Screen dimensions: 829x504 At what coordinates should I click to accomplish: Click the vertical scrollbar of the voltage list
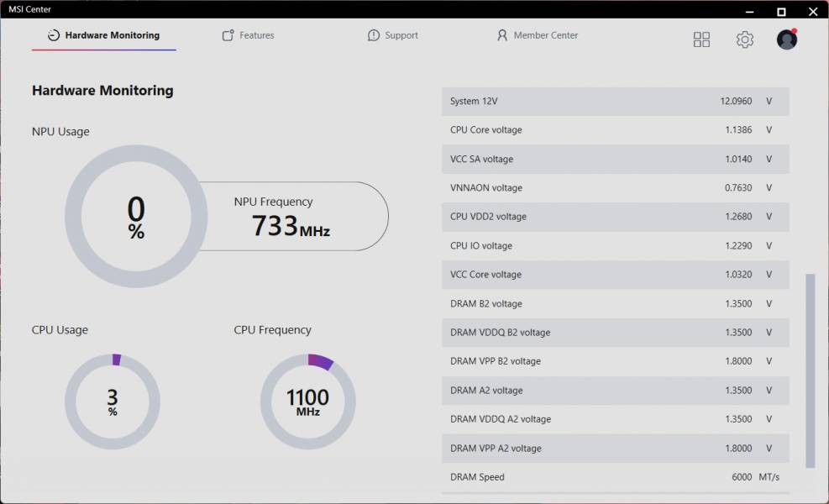[810, 370]
